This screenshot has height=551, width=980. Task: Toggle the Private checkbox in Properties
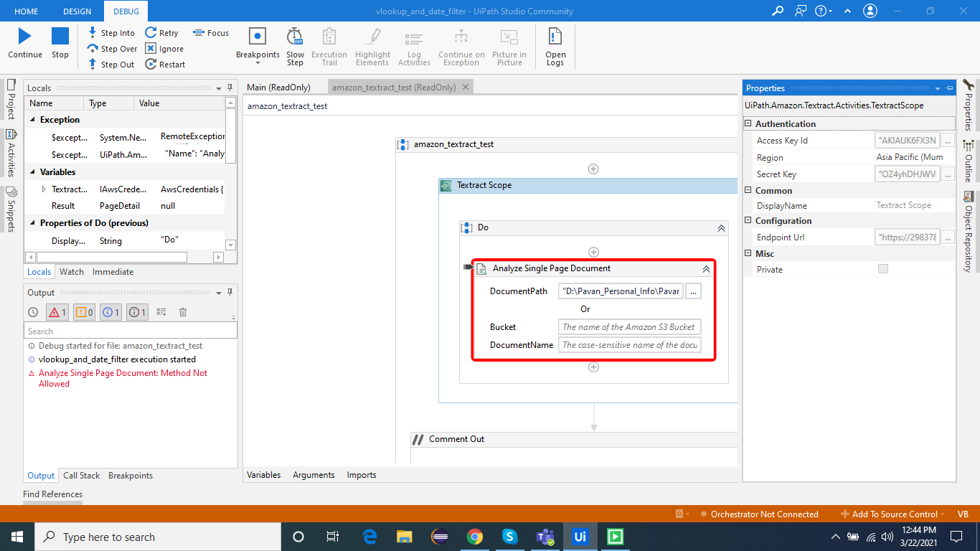[883, 269]
